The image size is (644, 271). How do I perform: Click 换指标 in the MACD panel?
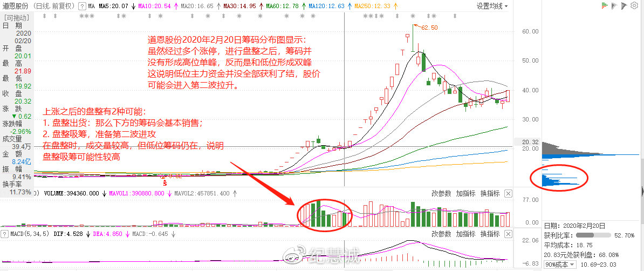pyautogui.click(x=490, y=234)
